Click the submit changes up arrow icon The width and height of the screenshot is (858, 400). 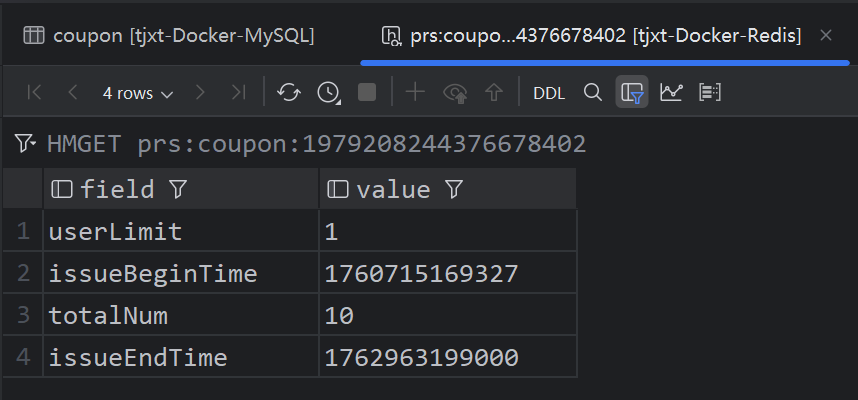click(x=494, y=92)
